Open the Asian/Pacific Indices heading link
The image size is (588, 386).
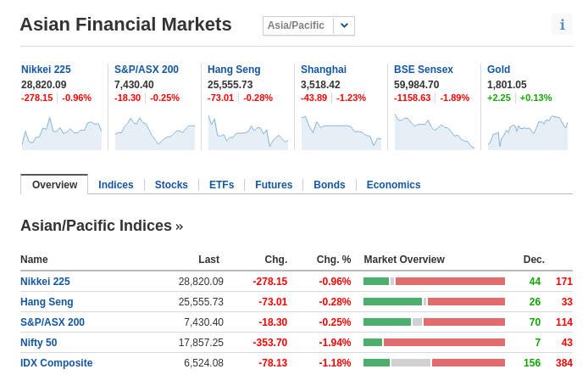tap(102, 226)
